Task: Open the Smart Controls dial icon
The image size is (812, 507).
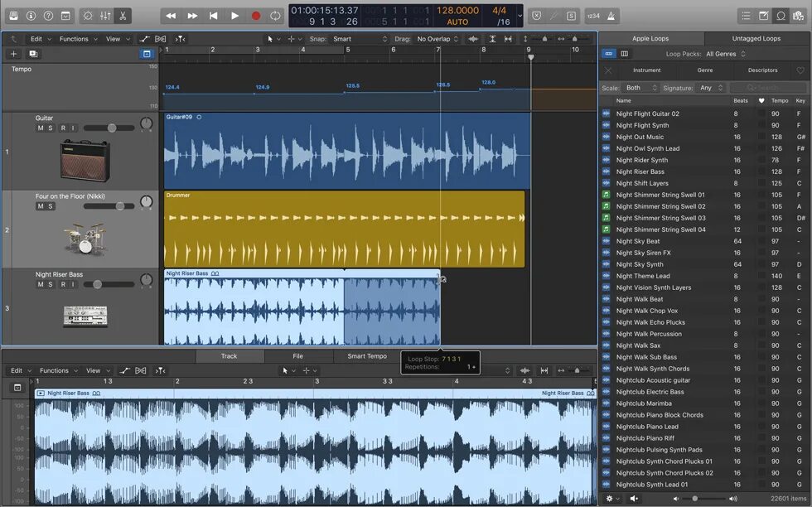Action: coord(87,16)
